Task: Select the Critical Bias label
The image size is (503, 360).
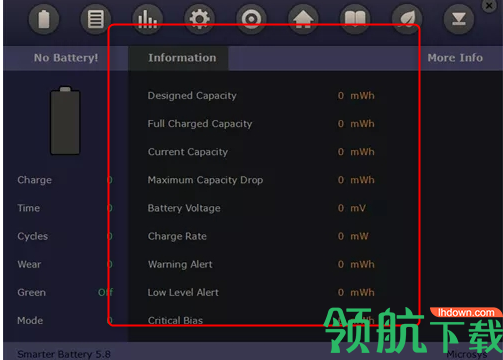Action: [175, 321]
